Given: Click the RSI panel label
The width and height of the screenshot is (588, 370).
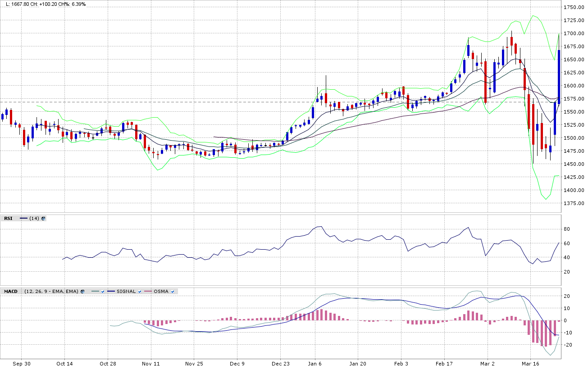Looking at the screenshot, I should 8,218.
